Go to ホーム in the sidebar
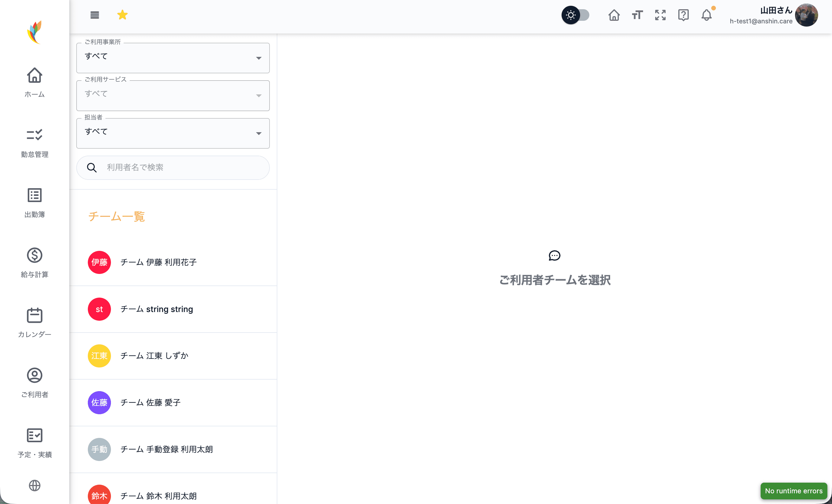 [34, 83]
